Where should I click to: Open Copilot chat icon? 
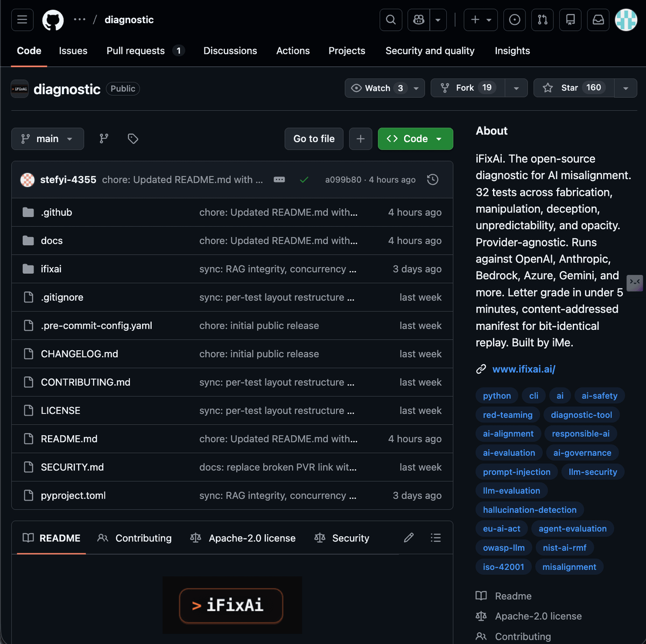click(x=419, y=20)
